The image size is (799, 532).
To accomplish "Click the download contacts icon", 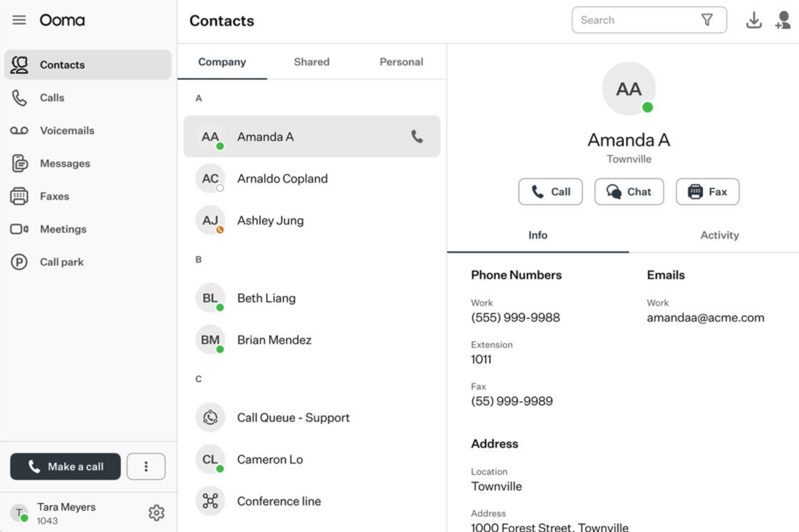I will pos(754,20).
